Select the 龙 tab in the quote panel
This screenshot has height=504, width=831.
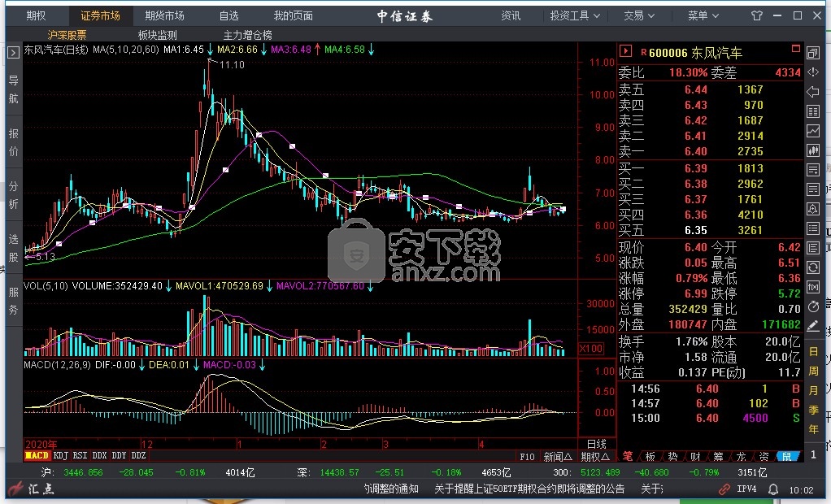click(741, 456)
